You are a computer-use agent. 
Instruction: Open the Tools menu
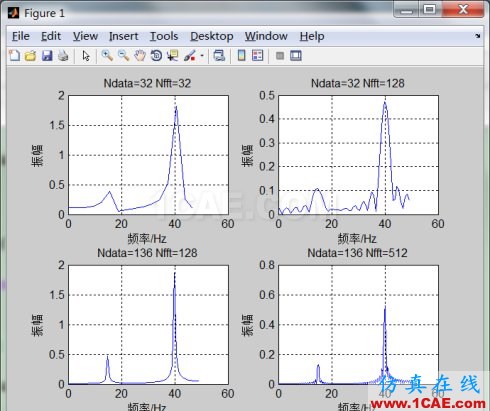click(164, 36)
